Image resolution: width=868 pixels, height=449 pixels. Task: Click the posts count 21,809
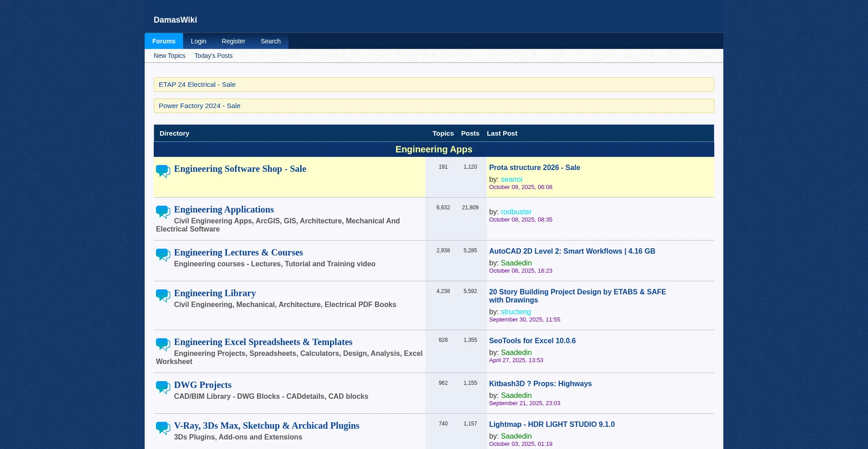pyautogui.click(x=470, y=208)
